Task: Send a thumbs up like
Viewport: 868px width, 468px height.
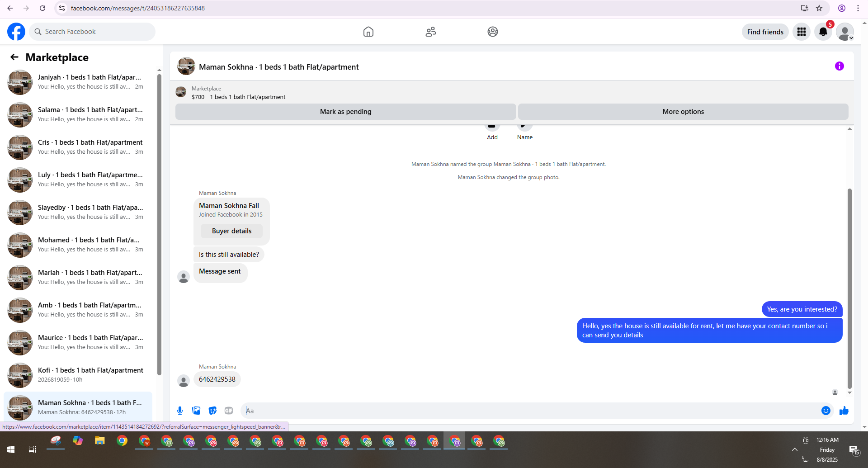Action: pos(844,411)
